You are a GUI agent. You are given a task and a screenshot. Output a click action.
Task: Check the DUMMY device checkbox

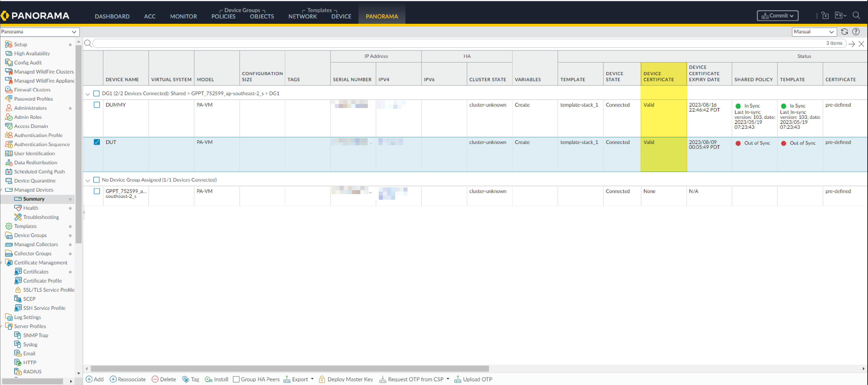coord(97,105)
